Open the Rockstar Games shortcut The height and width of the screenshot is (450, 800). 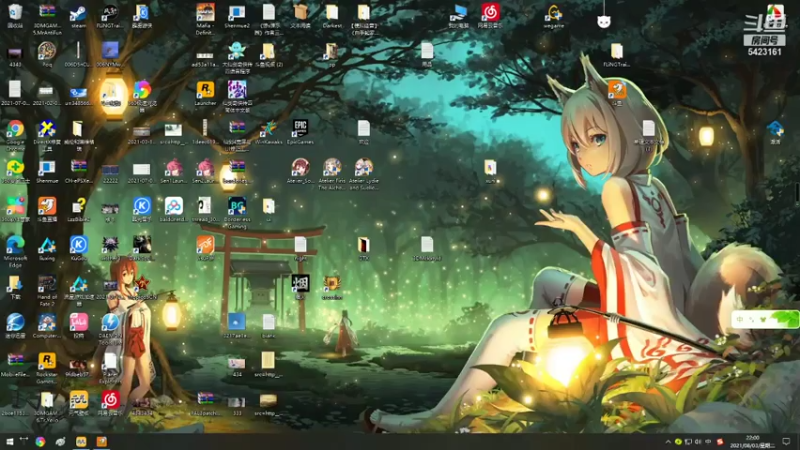47,368
